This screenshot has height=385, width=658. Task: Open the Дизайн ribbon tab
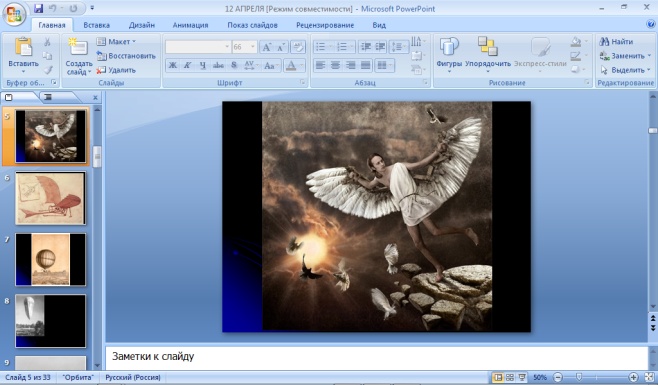point(142,25)
